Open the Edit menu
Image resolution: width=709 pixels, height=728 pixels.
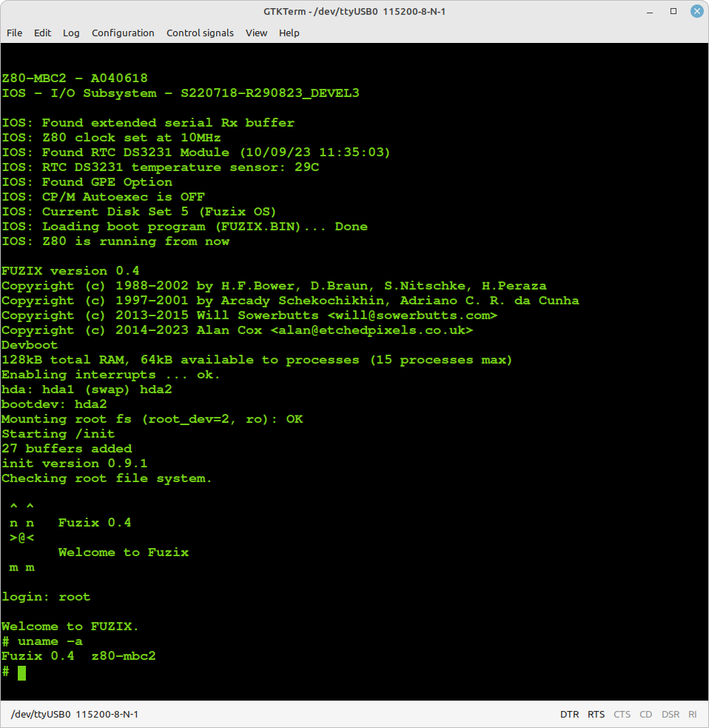tap(43, 33)
